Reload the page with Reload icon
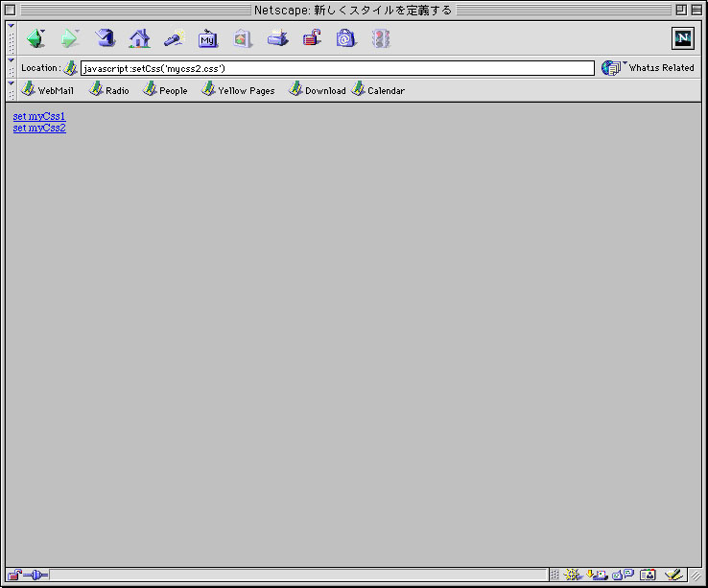This screenshot has width=708, height=588. 105,38
